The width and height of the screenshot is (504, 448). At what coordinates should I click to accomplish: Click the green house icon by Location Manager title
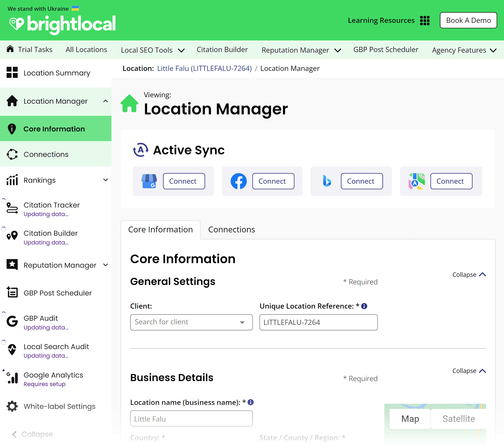coord(129,104)
